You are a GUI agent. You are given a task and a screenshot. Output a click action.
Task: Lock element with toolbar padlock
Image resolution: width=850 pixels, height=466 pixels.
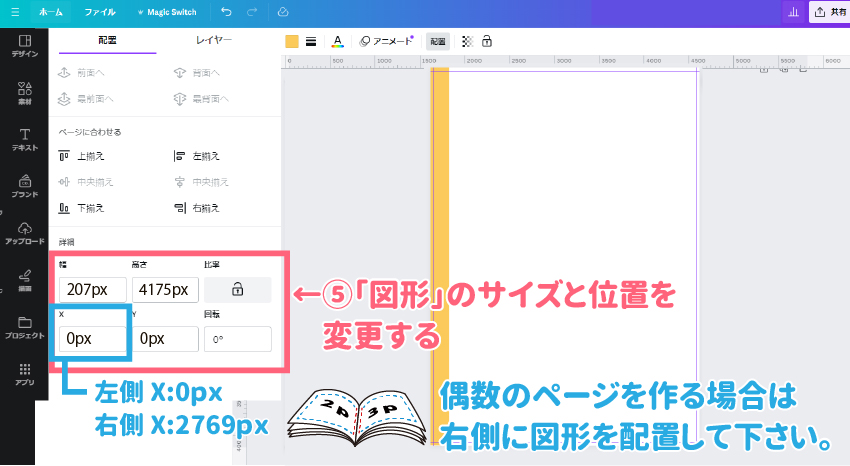(487, 41)
